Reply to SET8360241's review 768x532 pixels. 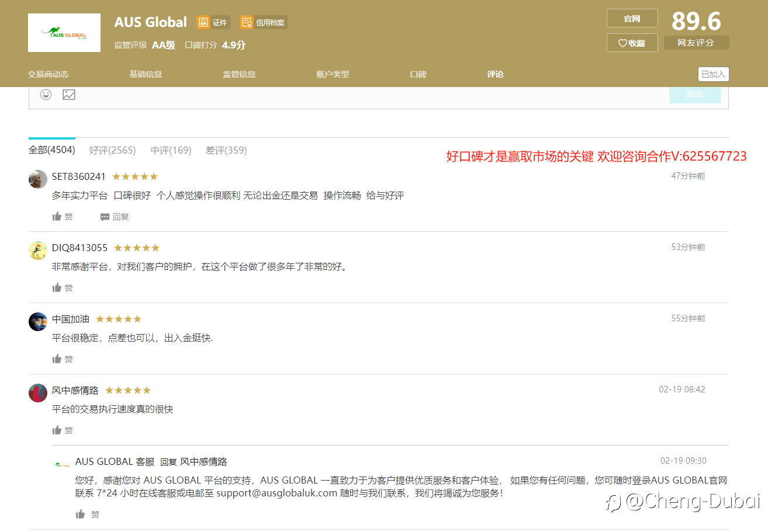pos(115,217)
